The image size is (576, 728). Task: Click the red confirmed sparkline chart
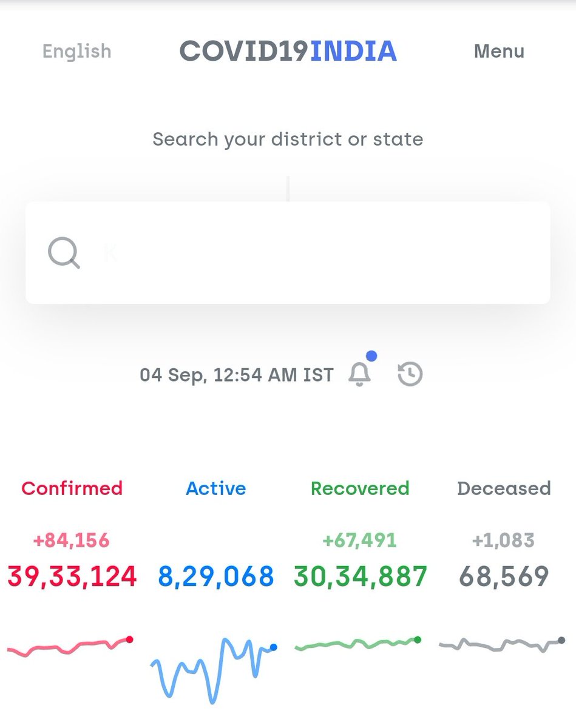click(70, 647)
